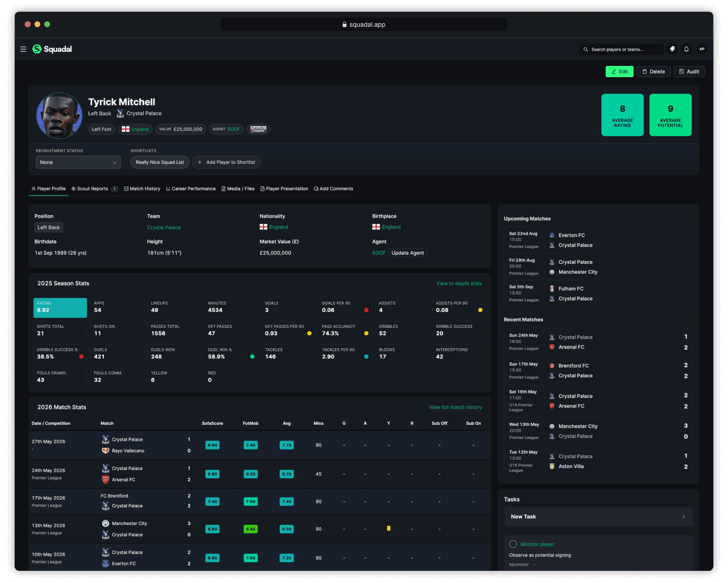The image size is (728, 582).
Task: Open the Match History tab
Action: [142, 189]
